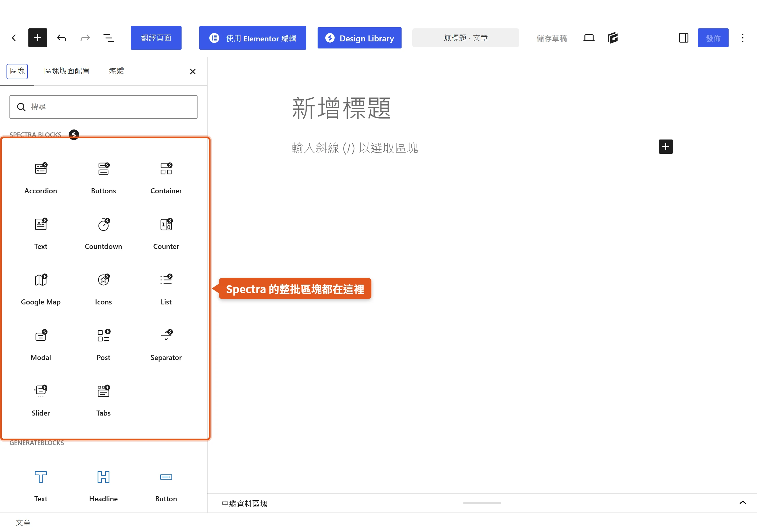The image size is (757, 532).
Task: Click 使用 Elementor 編輯 button
Action: (253, 38)
